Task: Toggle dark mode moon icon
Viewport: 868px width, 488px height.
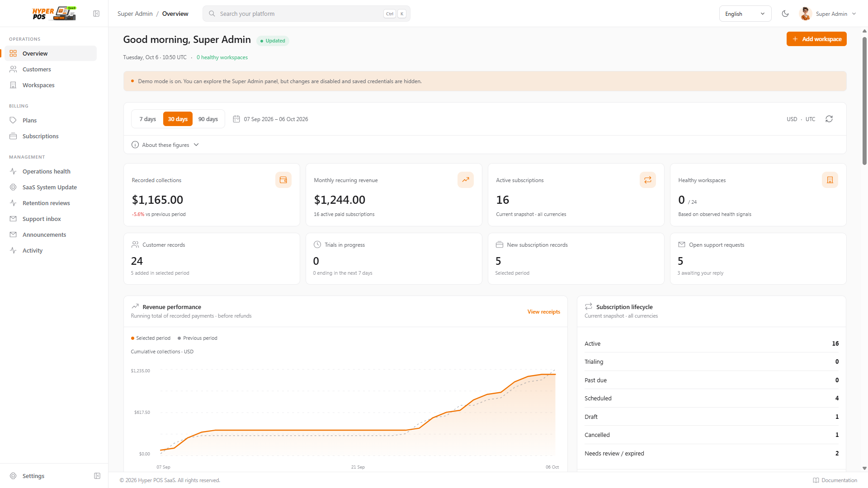Action: pos(785,14)
